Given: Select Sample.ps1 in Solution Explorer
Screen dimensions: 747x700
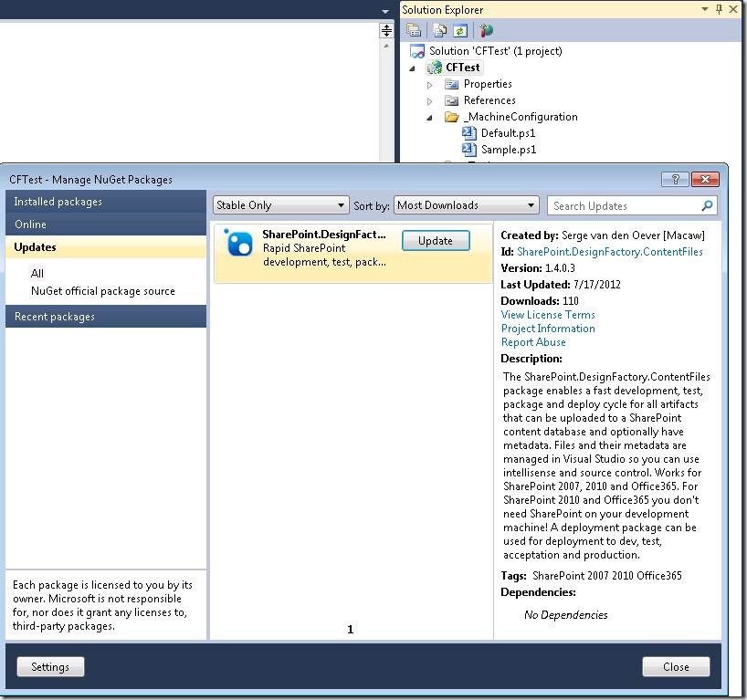Looking at the screenshot, I should 509,150.
